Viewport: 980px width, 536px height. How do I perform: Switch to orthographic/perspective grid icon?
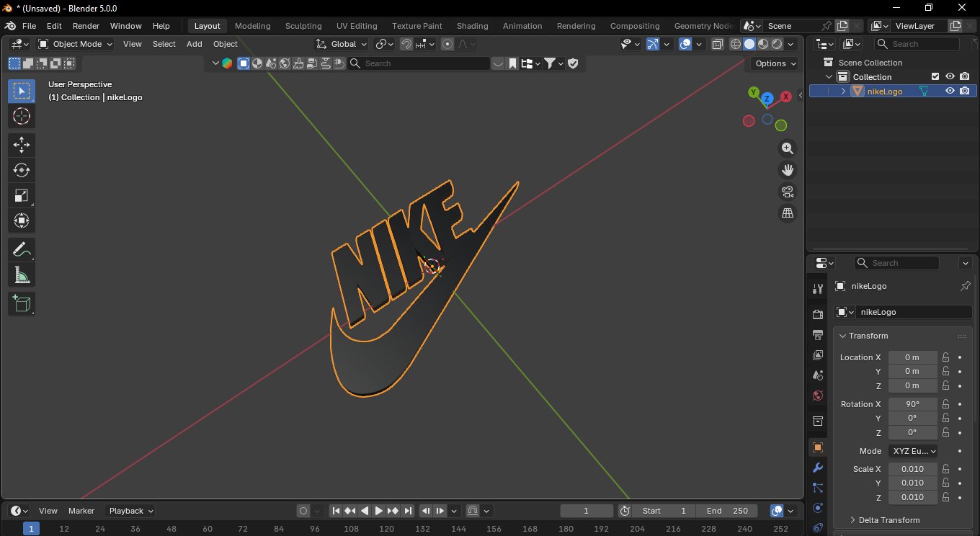tap(788, 213)
